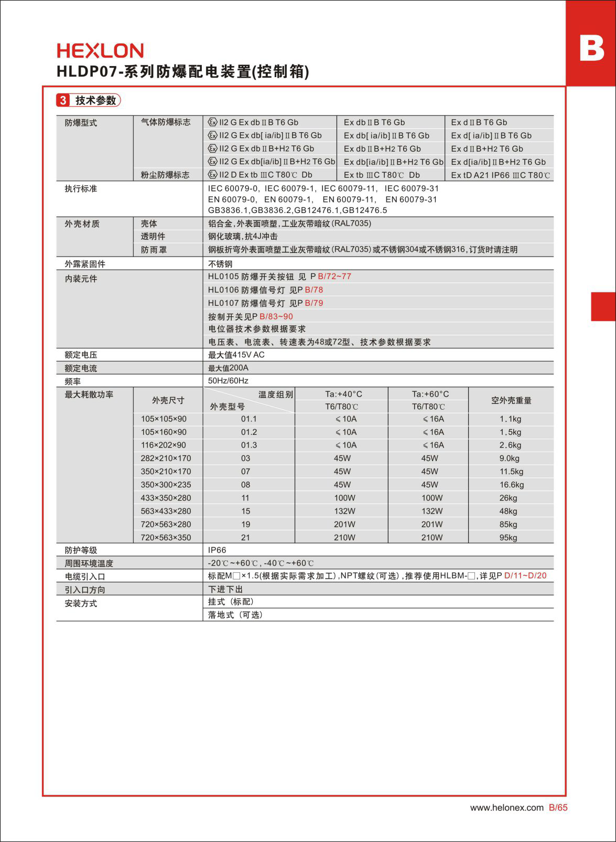Click the red numbered 3 badge
The image size is (616, 842).
point(63,100)
